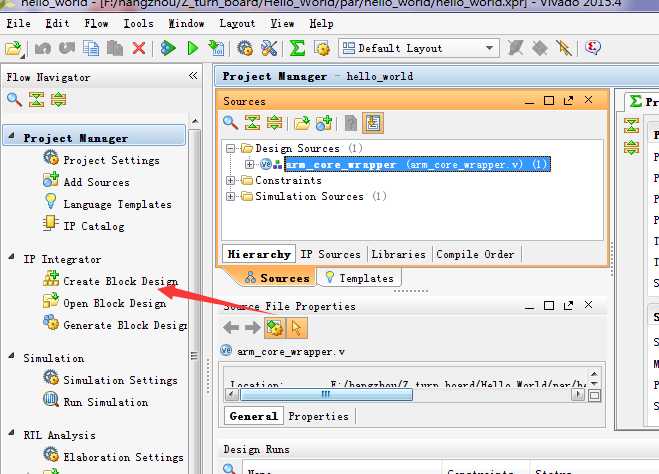The image size is (659, 474).
Task: Click the Redo toolbar icon
Action: pos(66,48)
